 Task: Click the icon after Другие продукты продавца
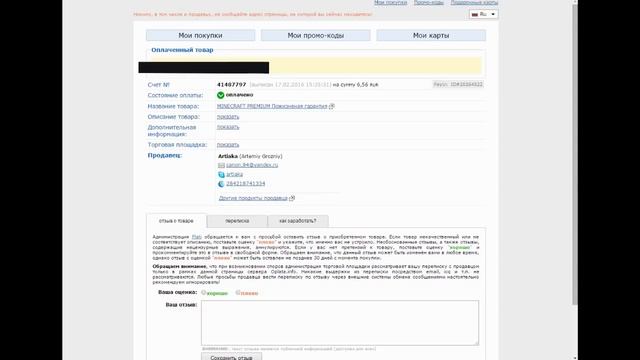292,198
